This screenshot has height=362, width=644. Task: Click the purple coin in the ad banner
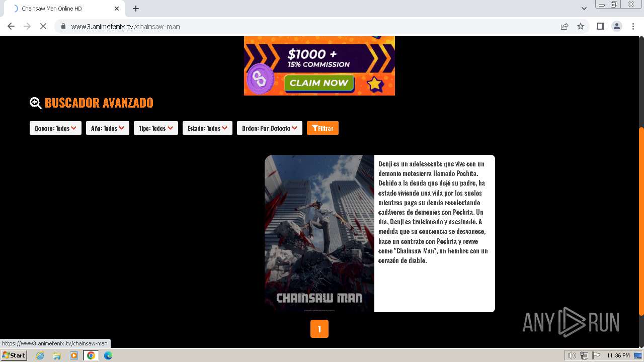click(x=260, y=79)
